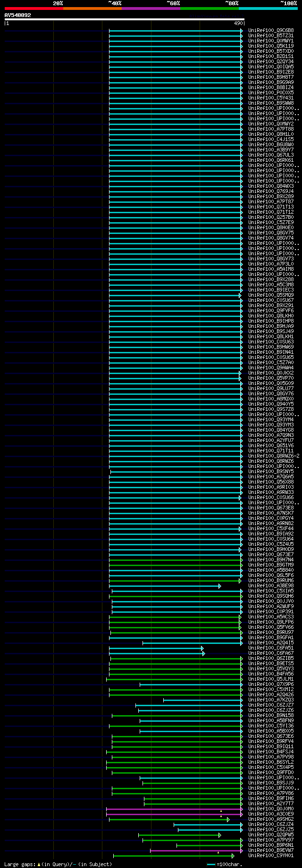Click UniRef100_B6SYL2 label
The image size is (302, 868).
point(271,762)
